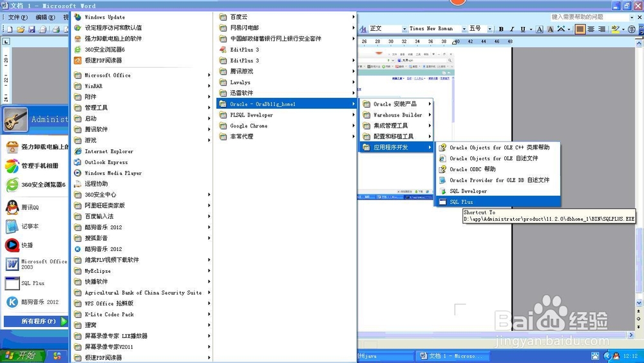Launch Microsoft Office 2003 Word shortcut
This screenshot has height=363, width=644.
[x=36, y=264]
